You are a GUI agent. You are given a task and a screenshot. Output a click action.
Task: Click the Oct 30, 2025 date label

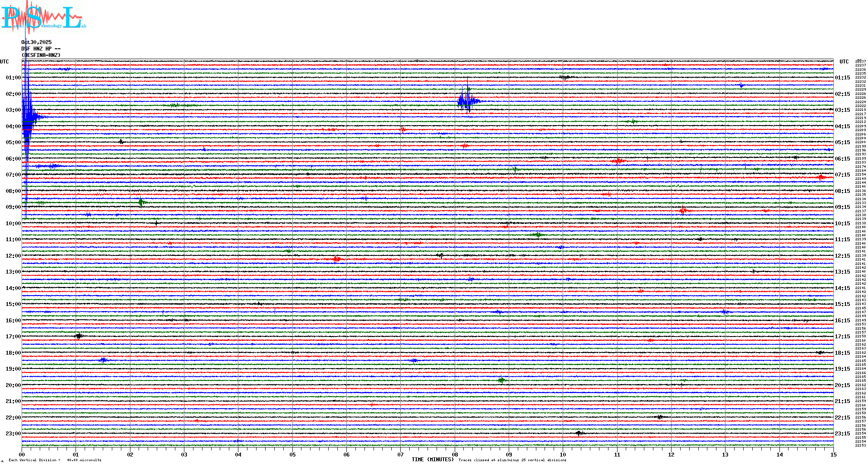[x=37, y=42]
